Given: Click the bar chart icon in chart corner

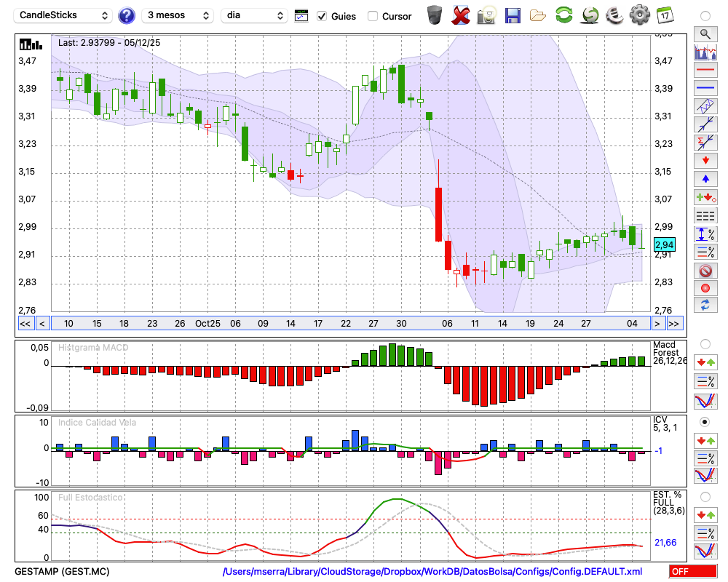Looking at the screenshot, I should 31,44.
